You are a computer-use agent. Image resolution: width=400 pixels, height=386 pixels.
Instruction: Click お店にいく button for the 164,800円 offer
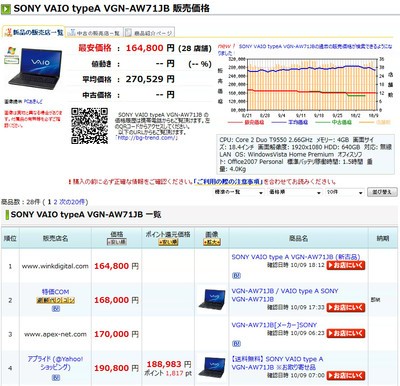point(346,265)
